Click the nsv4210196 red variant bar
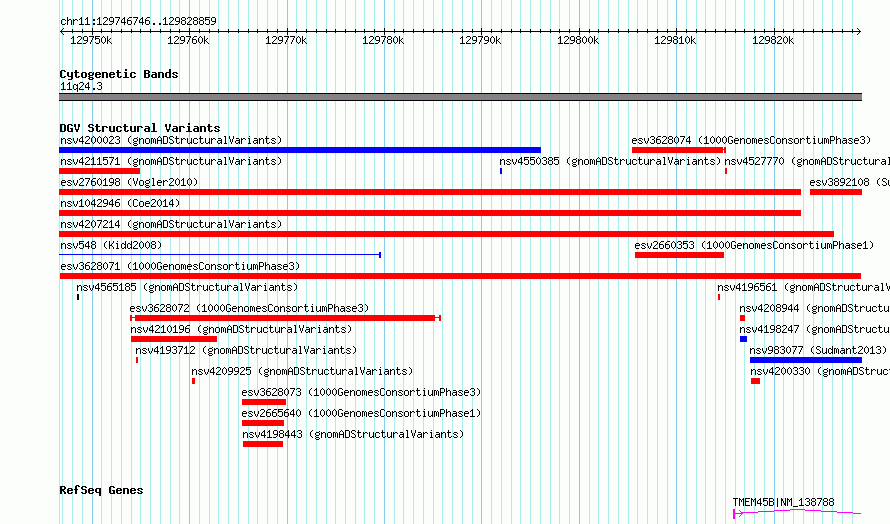This screenshot has width=890, height=524. [174, 339]
